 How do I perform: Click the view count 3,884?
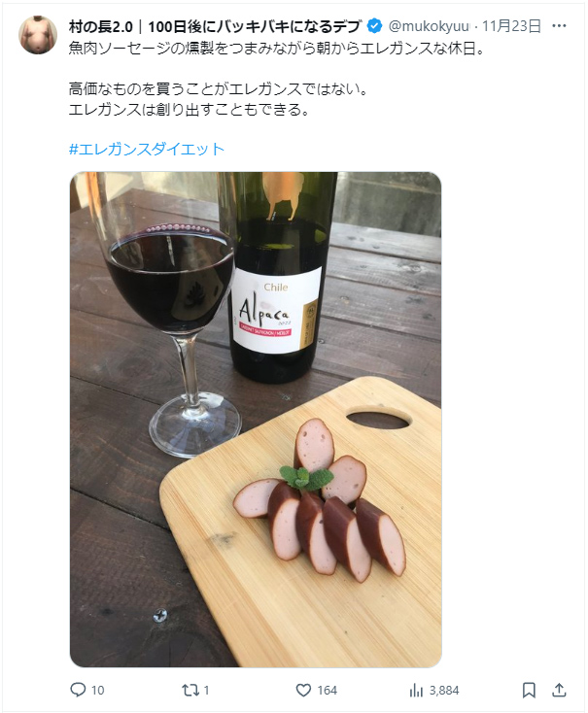(x=444, y=691)
